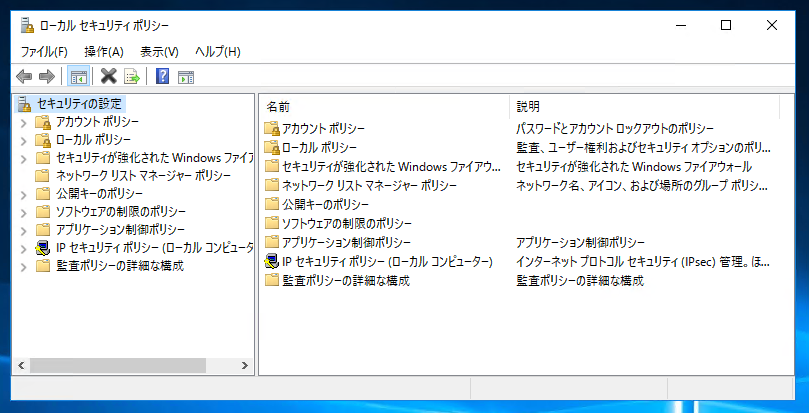Click the Windows firewall folder icon in the tree
This screenshot has height=413, width=809.
click(x=43, y=157)
